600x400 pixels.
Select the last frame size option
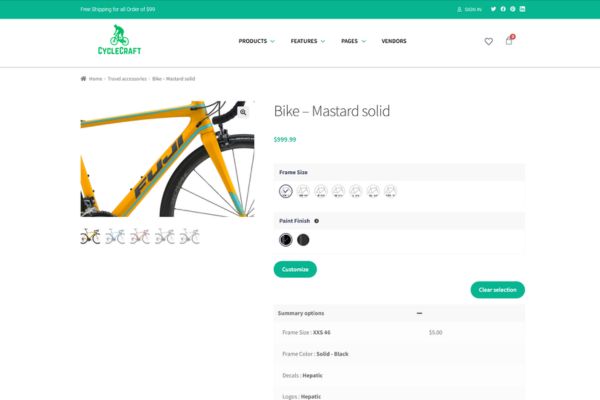pyautogui.click(x=390, y=191)
